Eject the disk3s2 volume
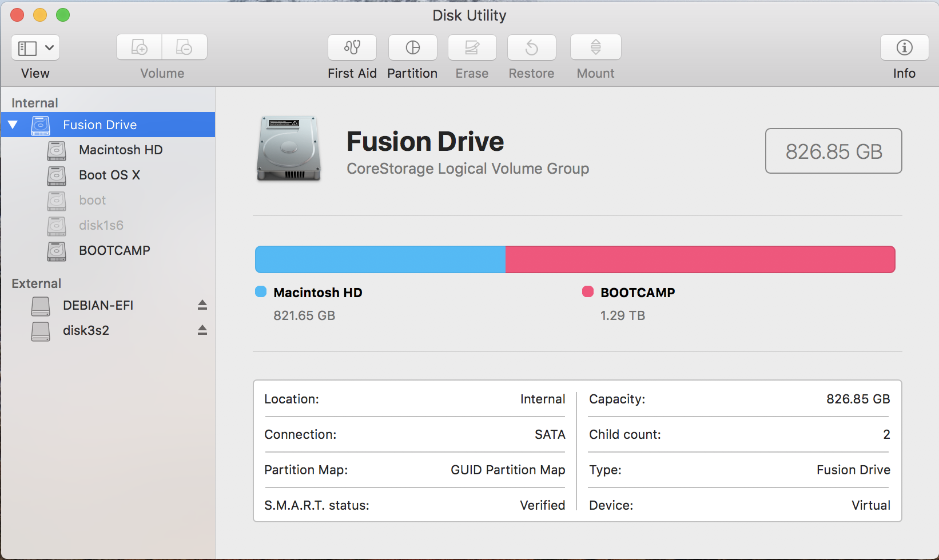The height and width of the screenshot is (560, 939). pyautogui.click(x=202, y=330)
